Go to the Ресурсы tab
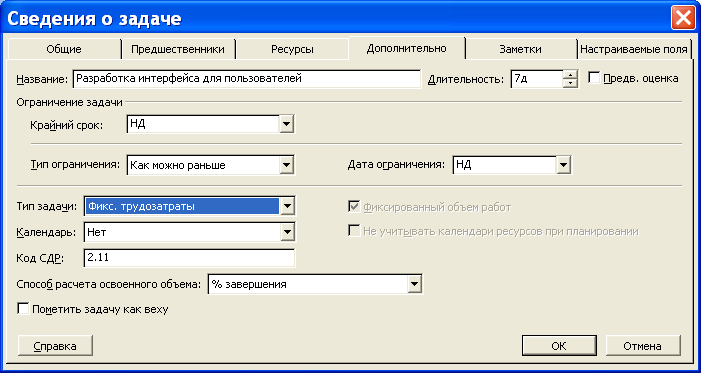 click(292, 49)
